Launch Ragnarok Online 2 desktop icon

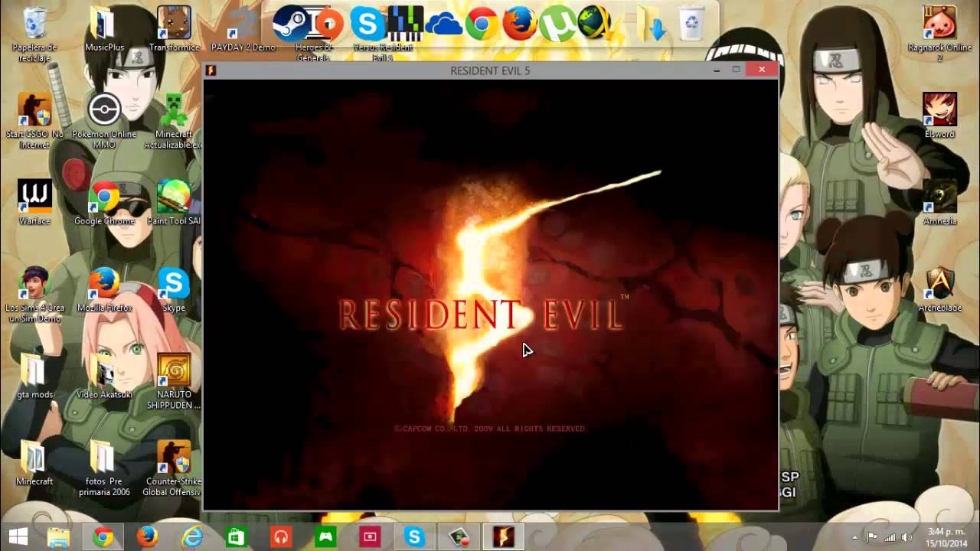coord(939,34)
